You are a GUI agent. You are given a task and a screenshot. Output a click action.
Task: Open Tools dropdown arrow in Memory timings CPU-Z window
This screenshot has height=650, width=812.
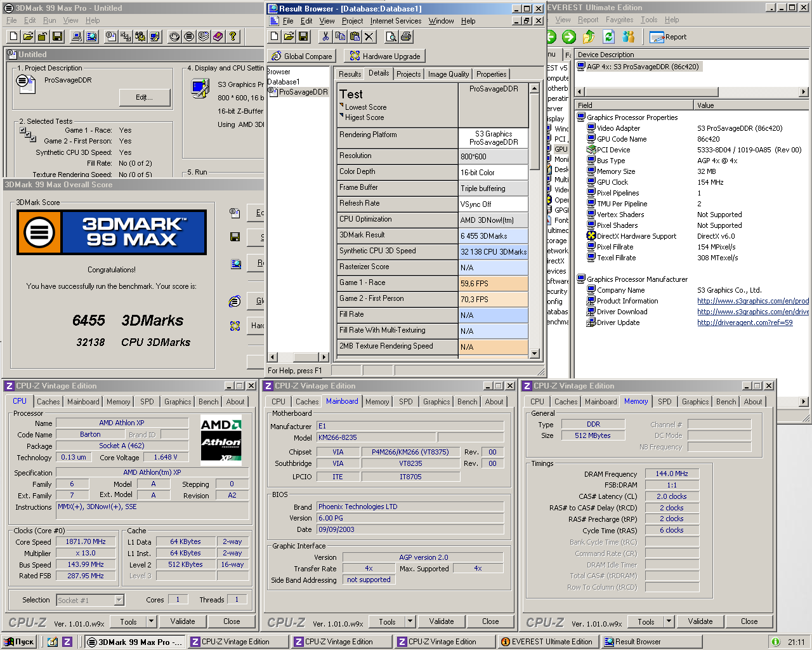[x=669, y=621]
